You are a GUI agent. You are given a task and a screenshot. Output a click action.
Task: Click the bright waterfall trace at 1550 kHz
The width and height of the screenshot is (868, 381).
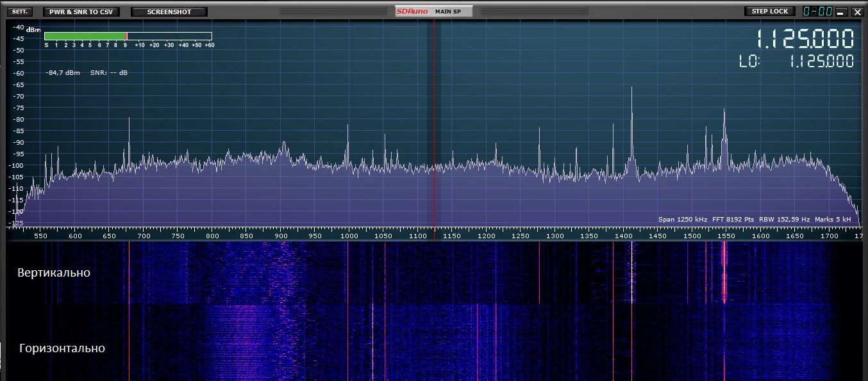point(724,272)
